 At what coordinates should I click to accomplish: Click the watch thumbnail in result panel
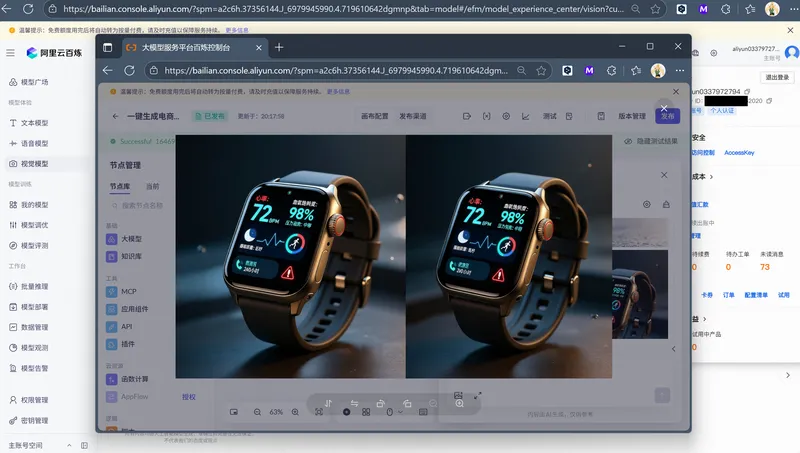click(640, 294)
